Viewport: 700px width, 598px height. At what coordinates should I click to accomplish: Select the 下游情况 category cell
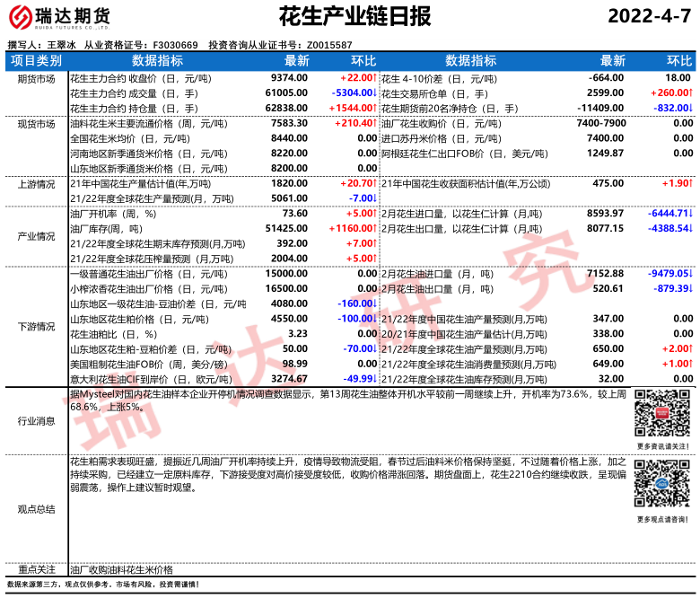click(x=36, y=326)
